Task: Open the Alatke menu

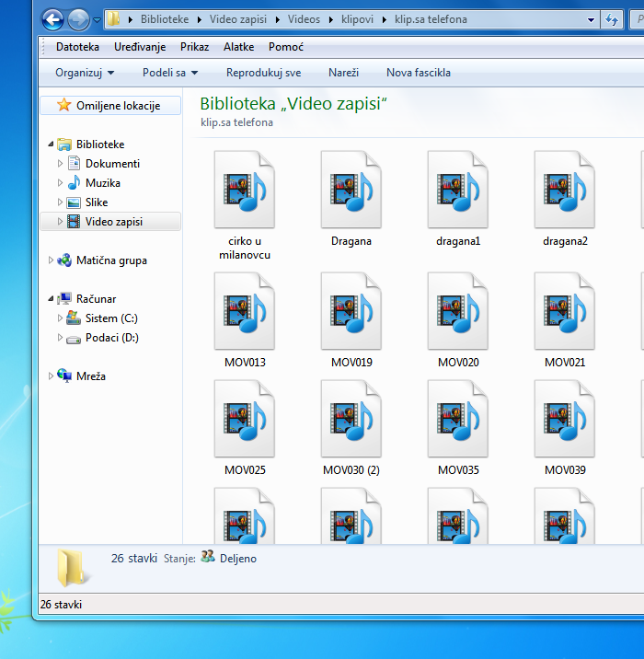Action: tap(238, 47)
